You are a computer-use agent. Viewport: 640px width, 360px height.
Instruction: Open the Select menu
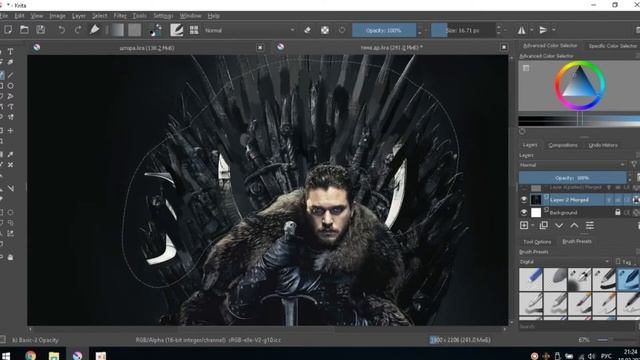tap(99, 16)
